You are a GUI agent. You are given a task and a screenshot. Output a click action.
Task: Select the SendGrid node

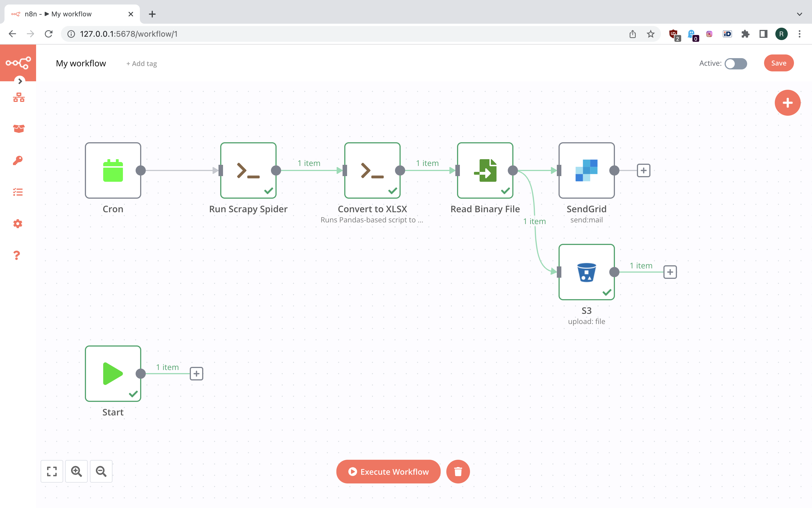[x=586, y=170]
